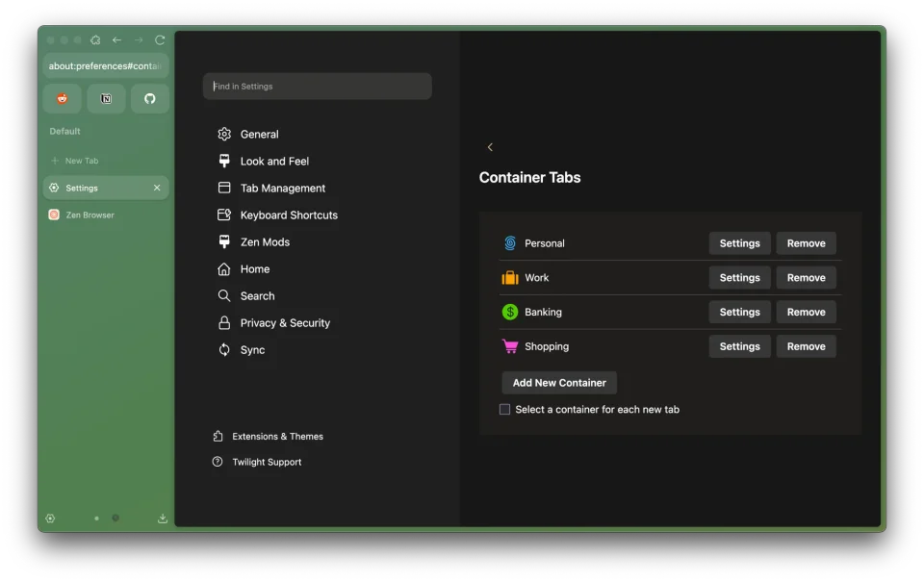Open Settings for the Work container
This screenshot has height=582, width=924.
click(x=739, y=277)
